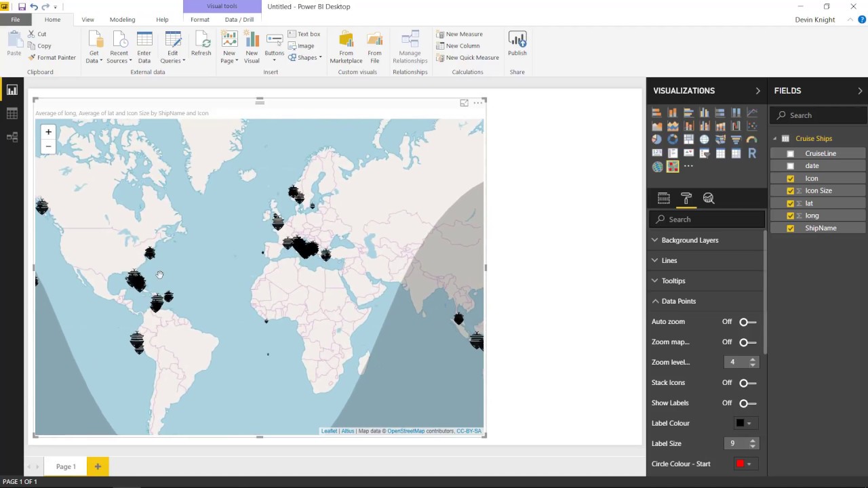Select the R script visual

(x=752, y=153)
